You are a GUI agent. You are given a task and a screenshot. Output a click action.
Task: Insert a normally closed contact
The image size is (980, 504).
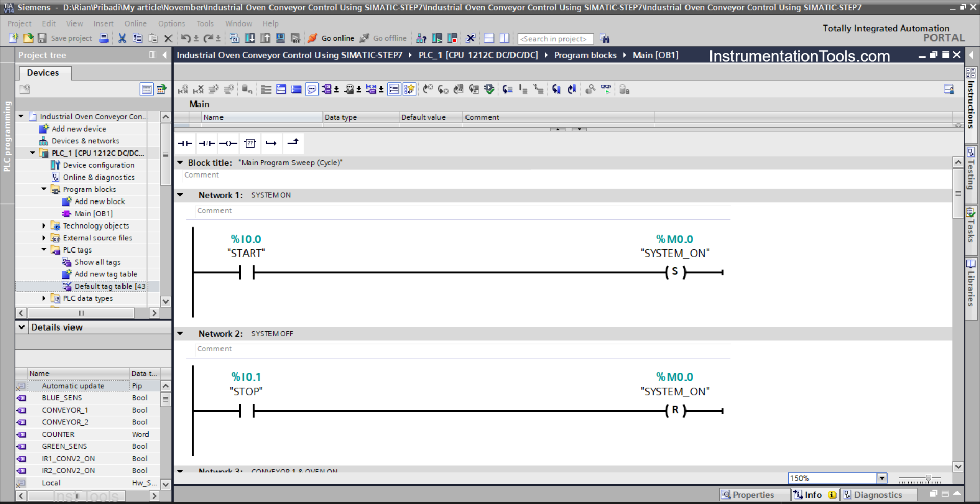click(207, 143)
